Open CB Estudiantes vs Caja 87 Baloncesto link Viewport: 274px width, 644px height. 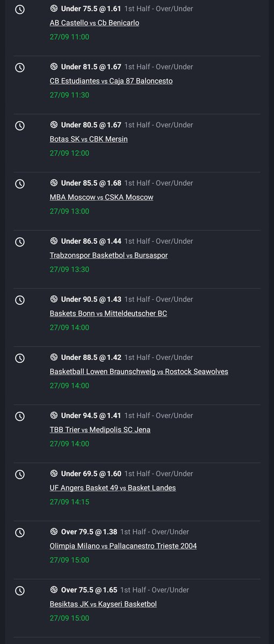(x=111, y=81)
